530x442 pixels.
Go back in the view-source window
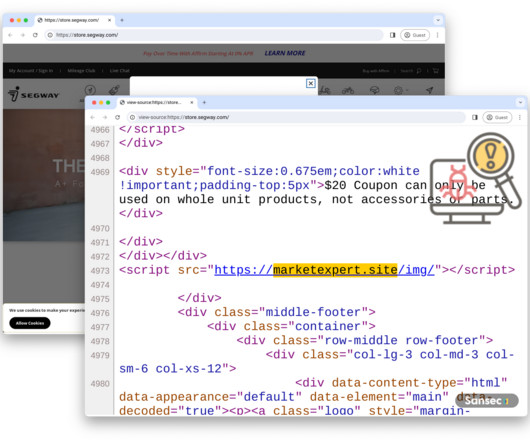coord(93,117)
